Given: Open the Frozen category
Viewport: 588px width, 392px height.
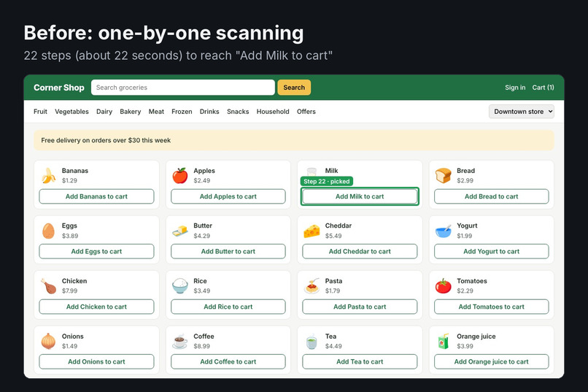Looking at the screenshot, I should 182,112.
